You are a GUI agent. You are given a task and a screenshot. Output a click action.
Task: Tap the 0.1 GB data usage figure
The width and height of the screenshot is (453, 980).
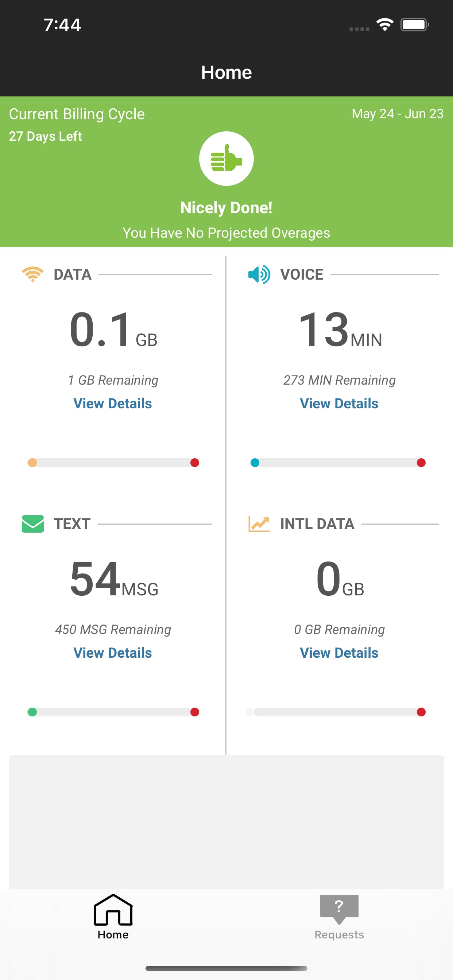click(x=113, y=330)
